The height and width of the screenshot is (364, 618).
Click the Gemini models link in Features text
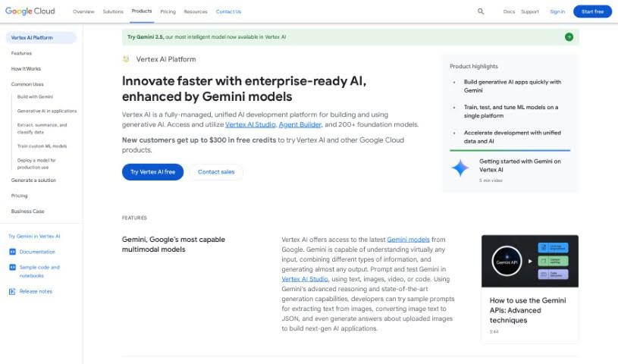click(408, 240)
